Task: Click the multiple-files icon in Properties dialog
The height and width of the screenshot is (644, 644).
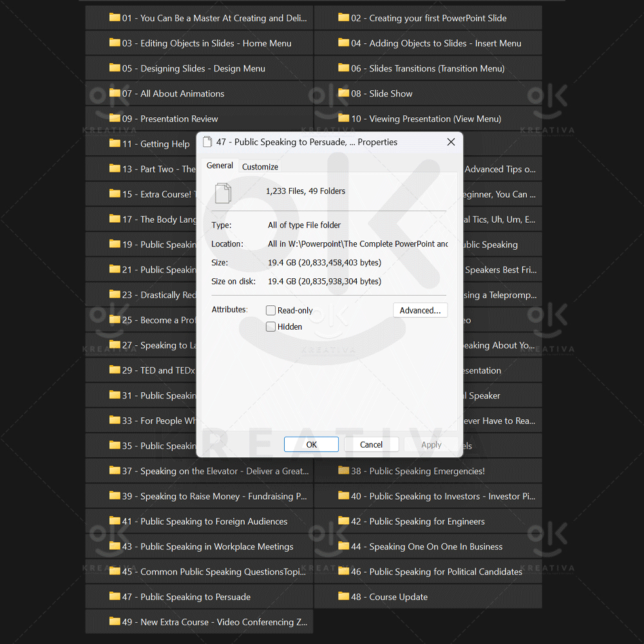Action: click(223, 193)
